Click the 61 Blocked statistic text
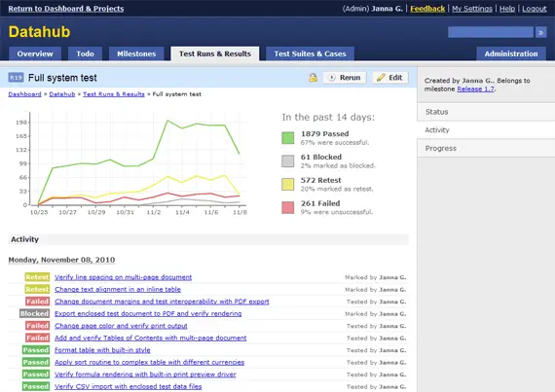The height and width of the screenshot is (392, 555). (x=321, y=157)
